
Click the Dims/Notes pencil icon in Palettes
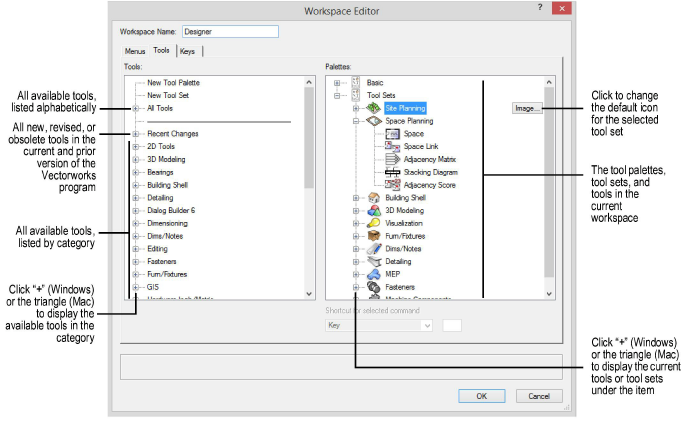374,248
